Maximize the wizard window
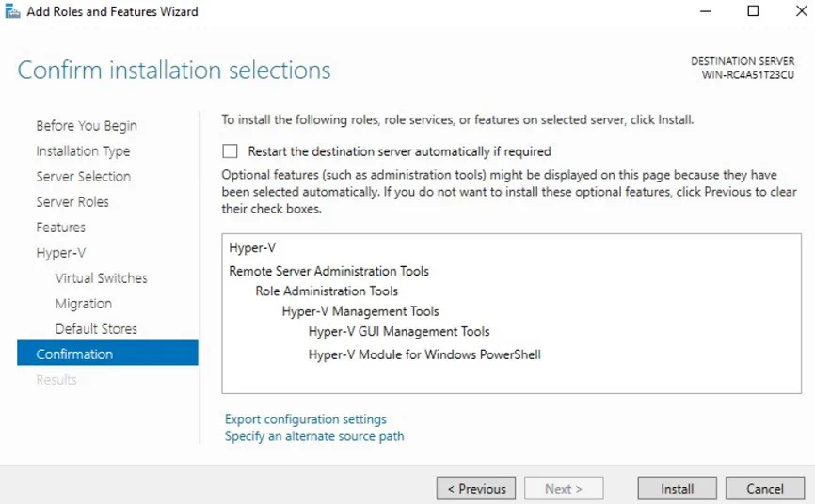 coord(753,11)
